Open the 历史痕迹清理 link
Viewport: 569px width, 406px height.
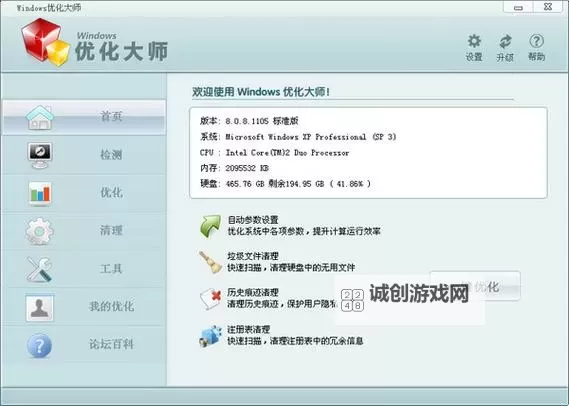point(253,292)
